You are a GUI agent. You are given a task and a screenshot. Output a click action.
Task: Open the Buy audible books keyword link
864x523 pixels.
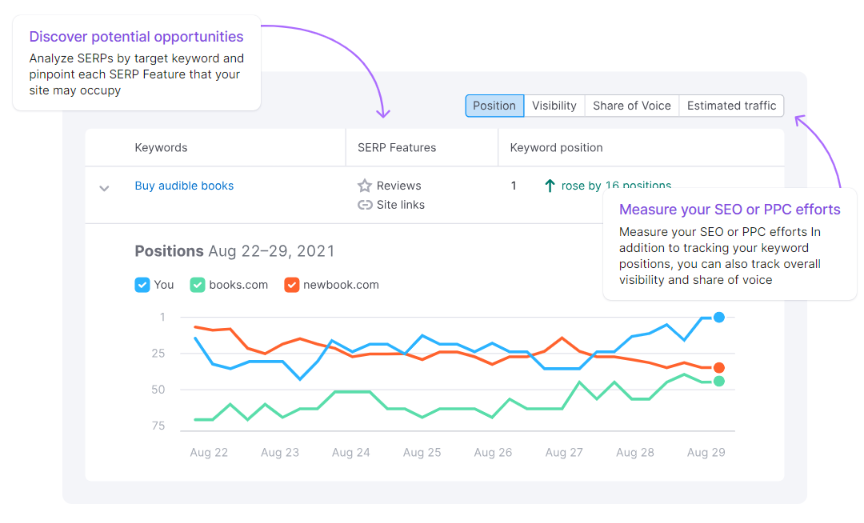[184, 186]
